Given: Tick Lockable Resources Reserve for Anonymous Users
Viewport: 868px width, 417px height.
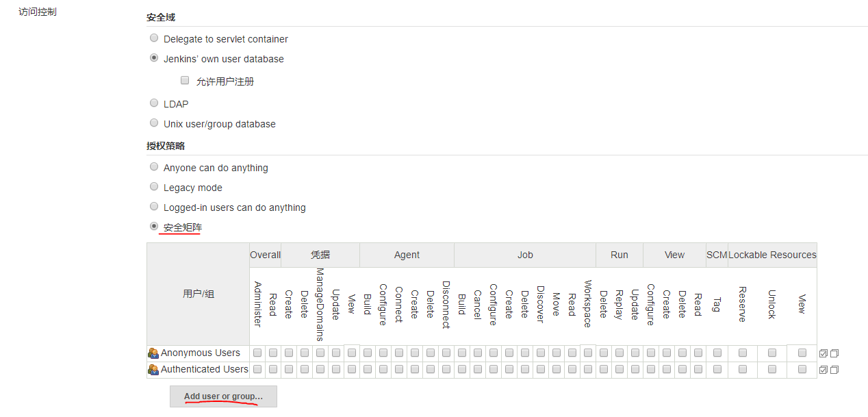Looking at the screenshot, I should pyautogui.click(x=743, y=353).
